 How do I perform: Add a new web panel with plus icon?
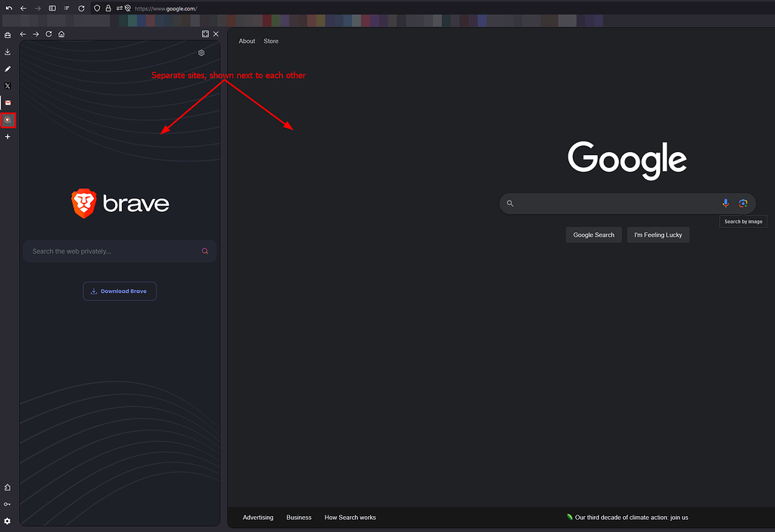pos(8,137)
